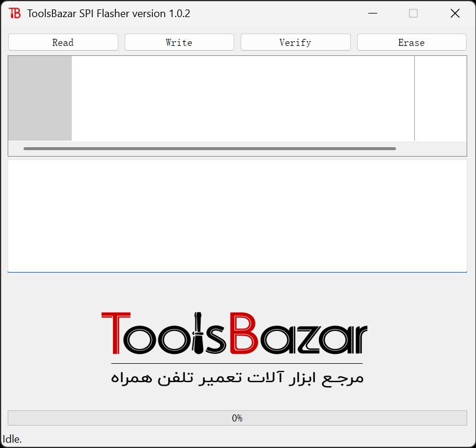Click the Persian slogan beneath the logo
Image resolution: width=476 pixels, height=448 pixels.
point(235,377)
